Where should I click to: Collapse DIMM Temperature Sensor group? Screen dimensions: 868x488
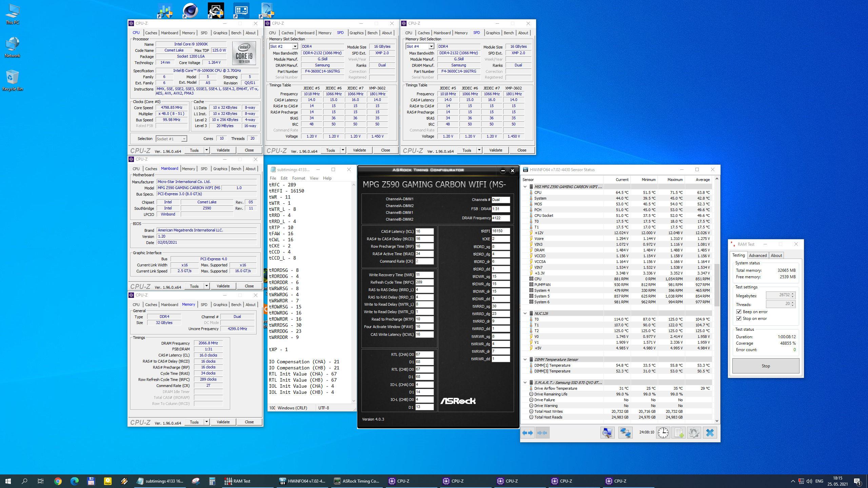pos(525,360)
